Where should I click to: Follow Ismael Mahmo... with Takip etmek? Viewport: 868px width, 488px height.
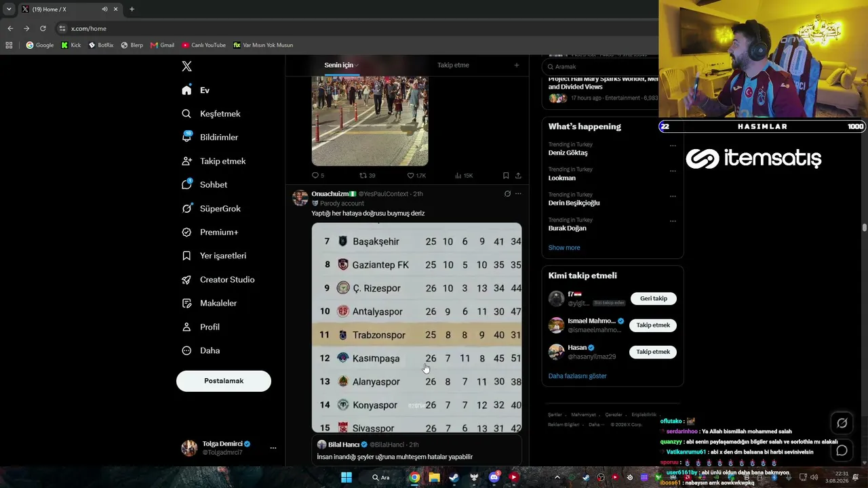click(x=653, y=325)
